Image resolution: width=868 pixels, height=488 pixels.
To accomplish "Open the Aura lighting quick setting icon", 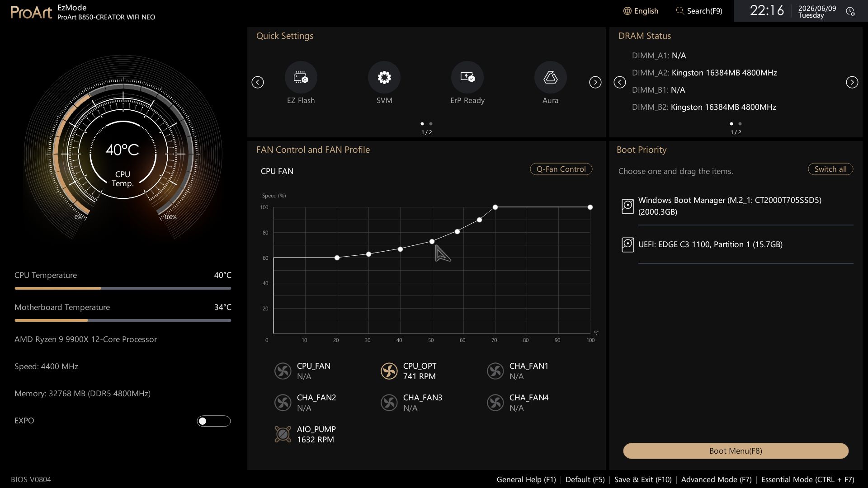I will click(550, 77).
